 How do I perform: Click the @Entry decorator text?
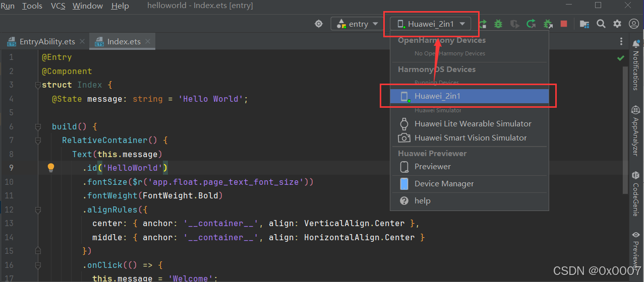(56, 57)
